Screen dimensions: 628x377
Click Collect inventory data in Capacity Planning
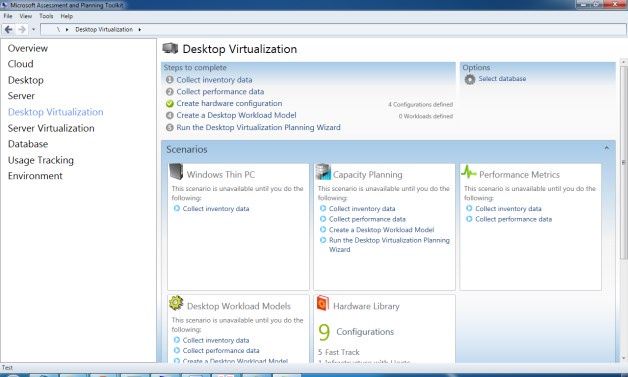[362, 209]
